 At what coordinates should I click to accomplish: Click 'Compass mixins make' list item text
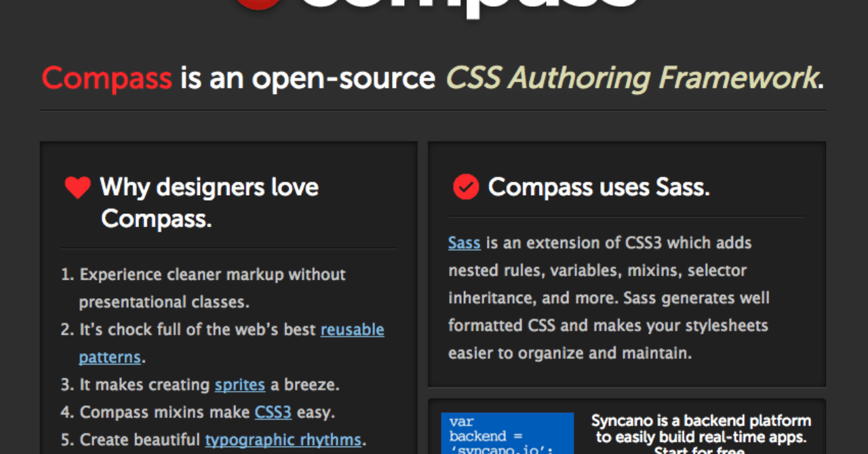click(165, 412)
